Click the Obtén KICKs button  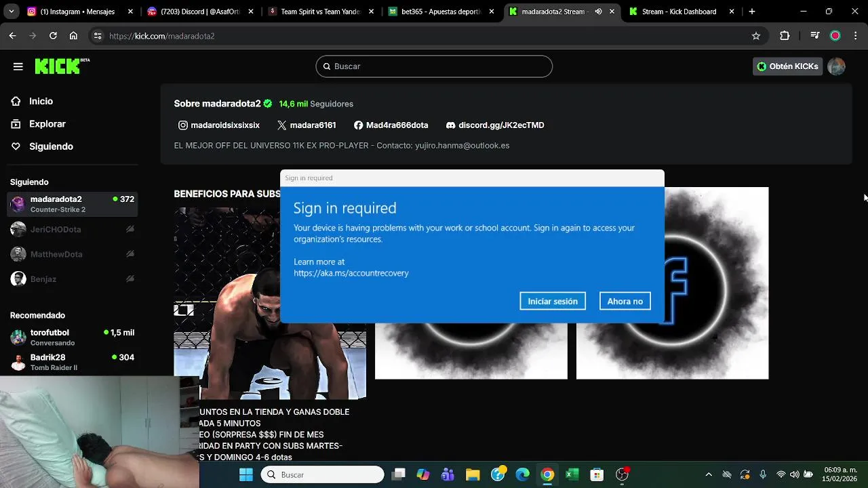(787, 66)
